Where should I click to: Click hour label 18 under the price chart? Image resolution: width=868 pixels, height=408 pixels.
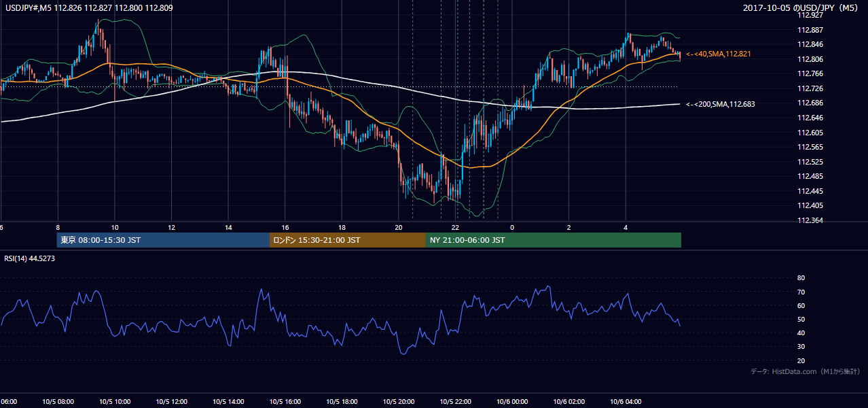point(342,227)
